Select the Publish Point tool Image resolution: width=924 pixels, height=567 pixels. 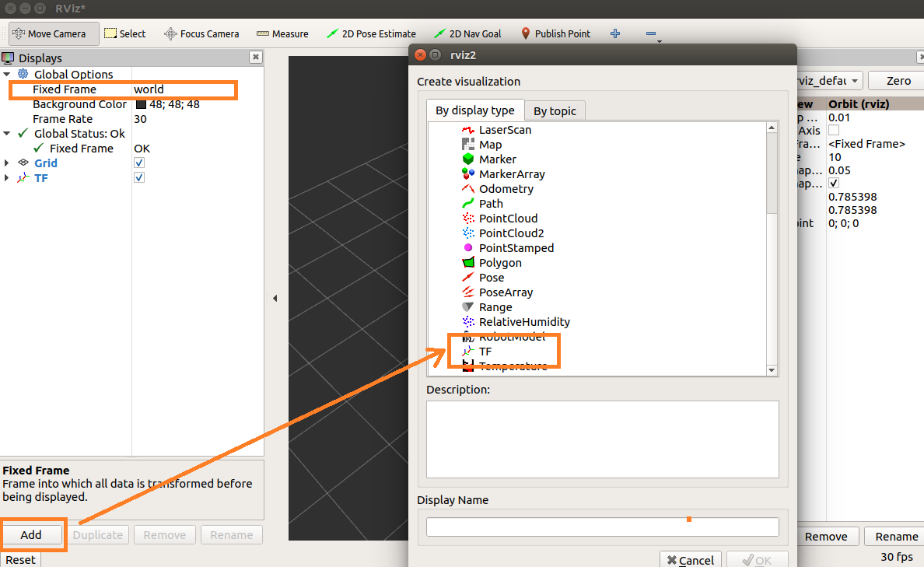pyautogui.click(x=555, y=33)
